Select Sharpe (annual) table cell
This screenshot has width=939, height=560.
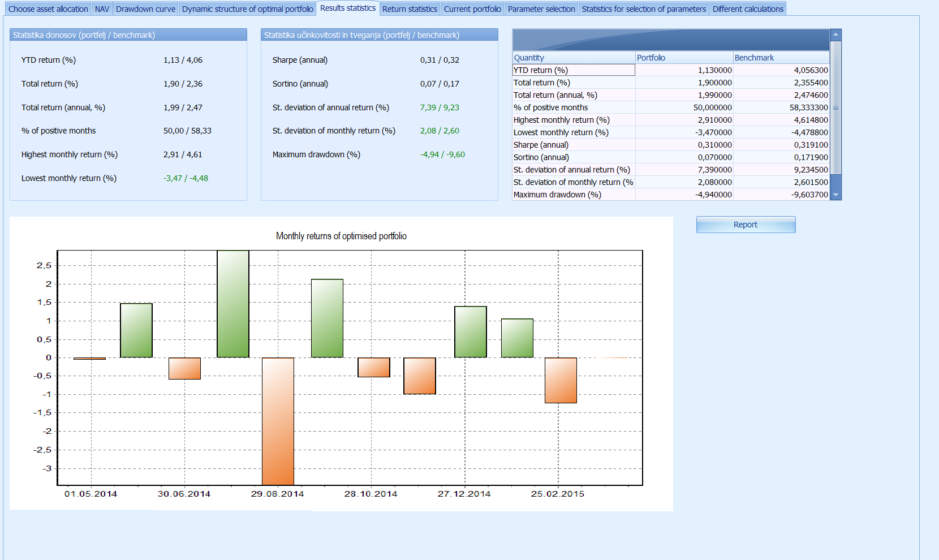(574, 145)
